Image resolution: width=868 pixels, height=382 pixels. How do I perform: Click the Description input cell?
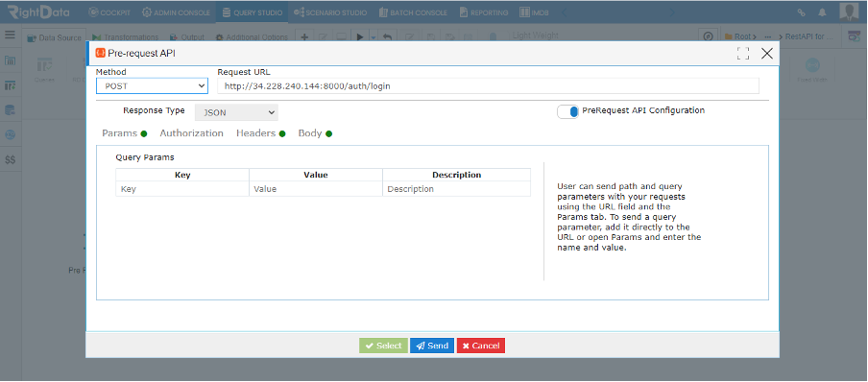click(x=457, y=189)
